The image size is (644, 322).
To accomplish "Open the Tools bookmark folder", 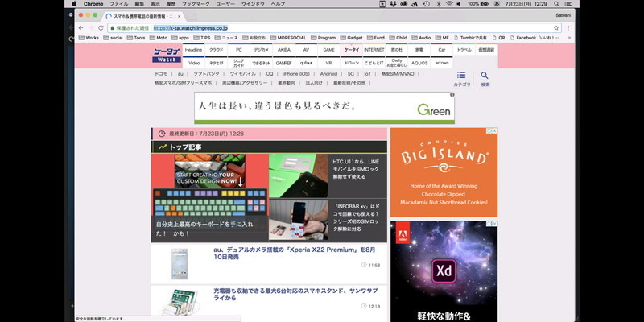I will coord(136,38).
